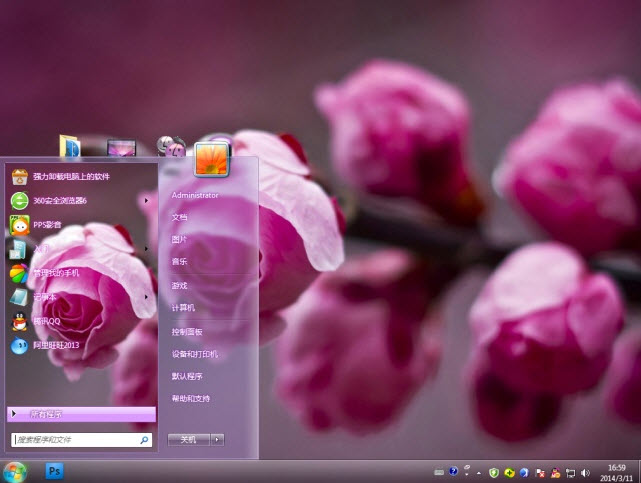Click the Start menu search box

point(75,439)
